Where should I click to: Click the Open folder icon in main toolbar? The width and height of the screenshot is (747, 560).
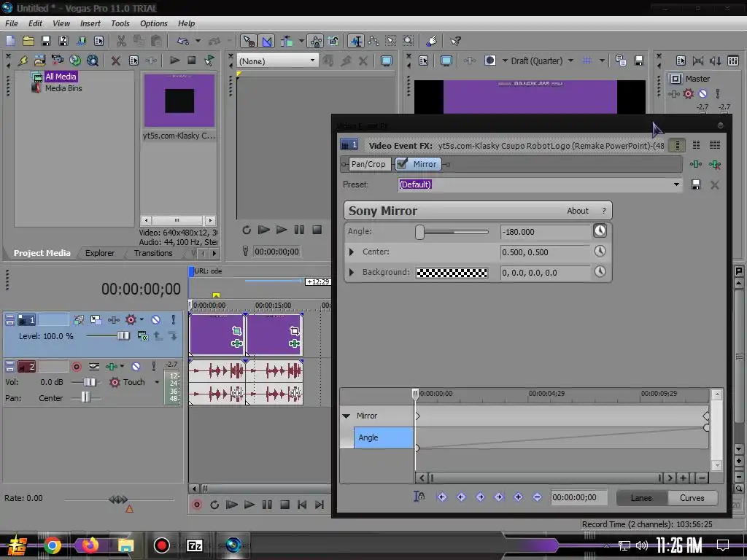pos(28,41)
